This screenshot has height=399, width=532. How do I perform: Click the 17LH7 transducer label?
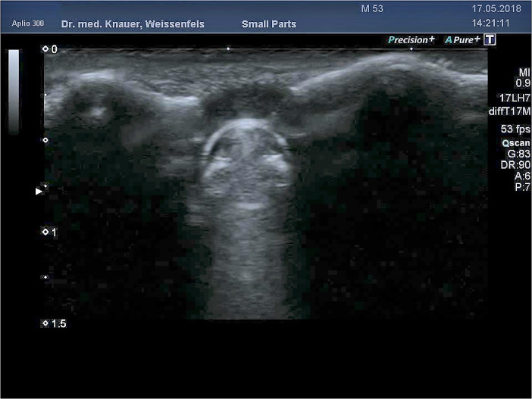pos(515,98)
